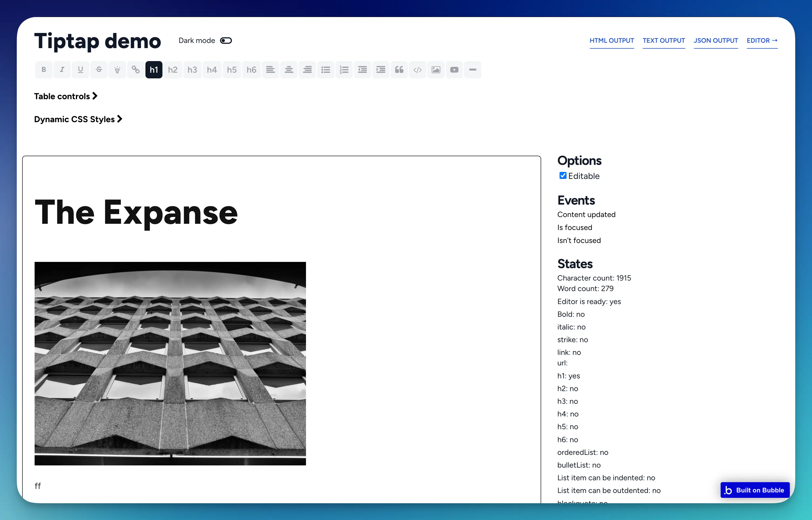Image resolution: width=812 pixels, height=520 pixels.
Task: Apply strikethrough formatting
Action: click(x=99, y=69)
